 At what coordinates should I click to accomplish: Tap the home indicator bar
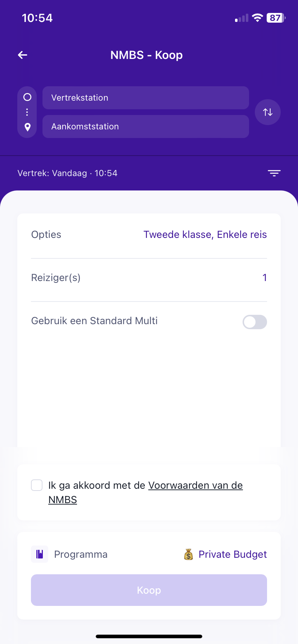[x=149, y=636]
